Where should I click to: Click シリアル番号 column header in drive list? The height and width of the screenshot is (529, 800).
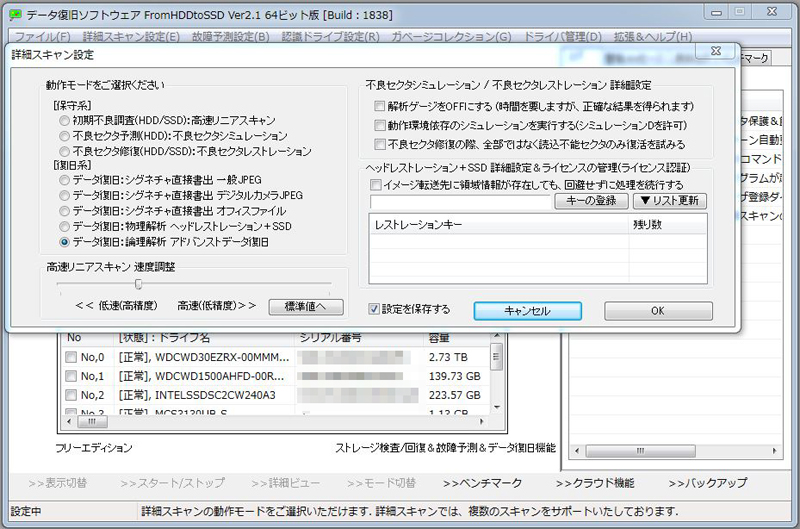[359, 338]
